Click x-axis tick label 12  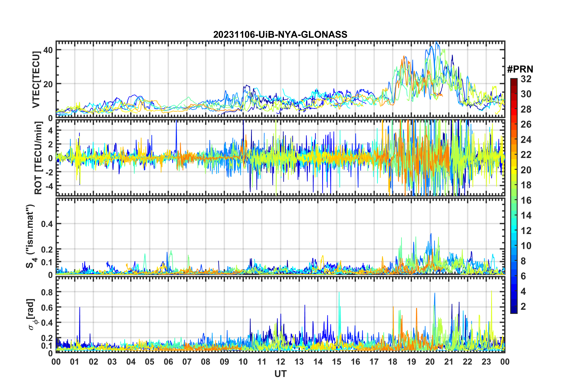[x=280, y=362]
